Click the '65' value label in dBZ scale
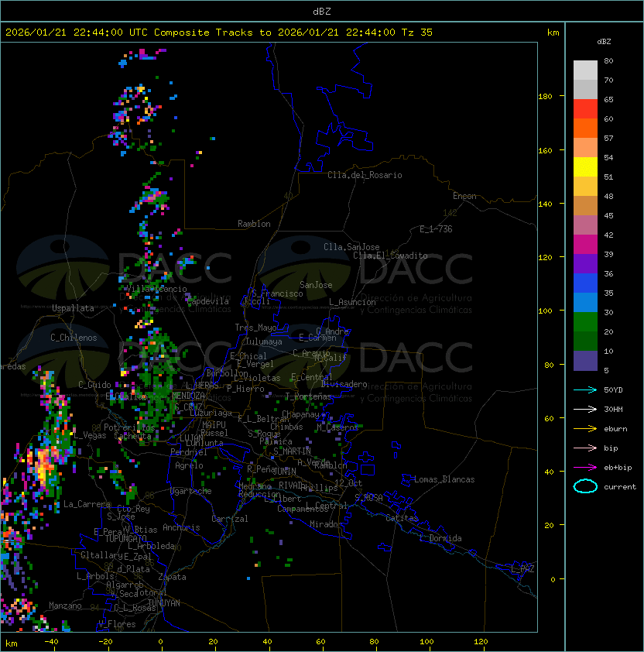644x652 pixels. (x=608, y=99)
